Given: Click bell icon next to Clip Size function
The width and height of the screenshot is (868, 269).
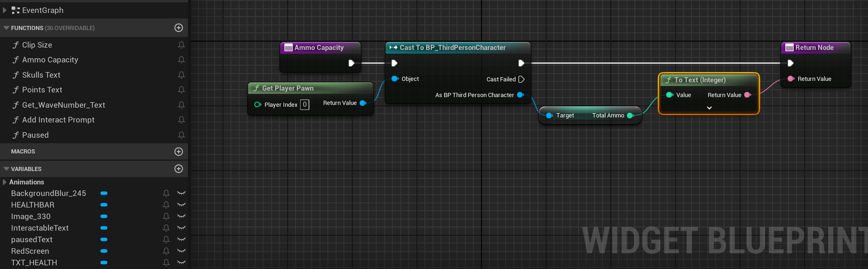Looking at the screenshot, I should click(x=181, y=45).
